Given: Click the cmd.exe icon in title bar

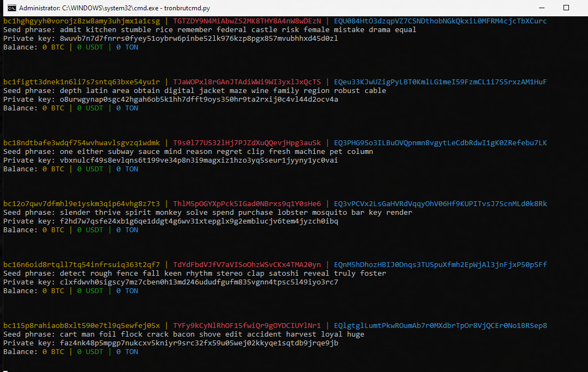Looking at the screenshot, I should point(10,8).
